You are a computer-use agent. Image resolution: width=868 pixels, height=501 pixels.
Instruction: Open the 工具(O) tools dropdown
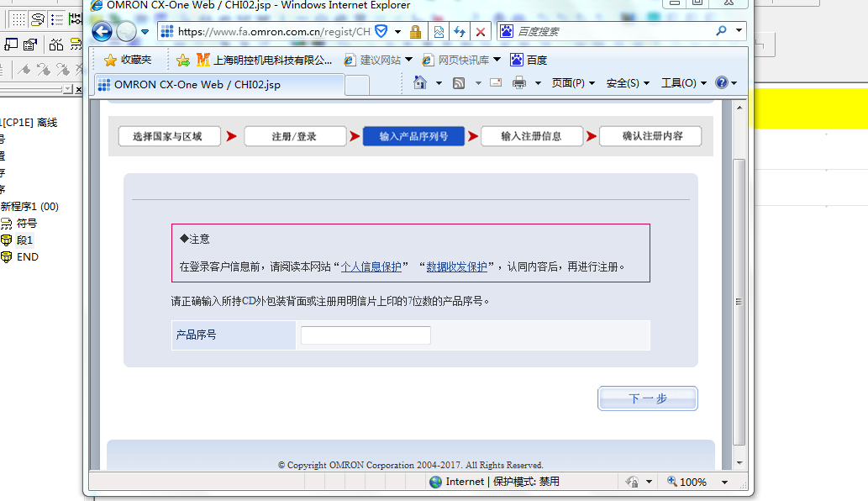point(683,83)
